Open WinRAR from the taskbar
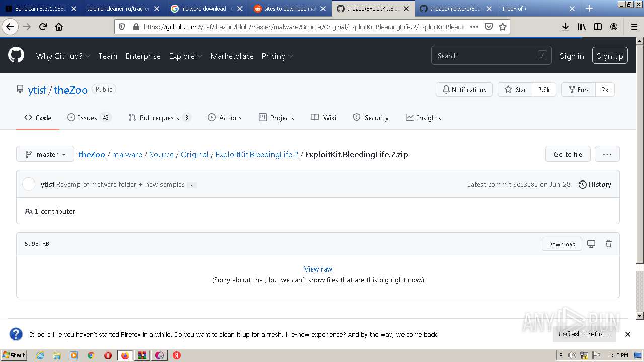Viewport: 644px width, 362px height. [x=142, y=355]
